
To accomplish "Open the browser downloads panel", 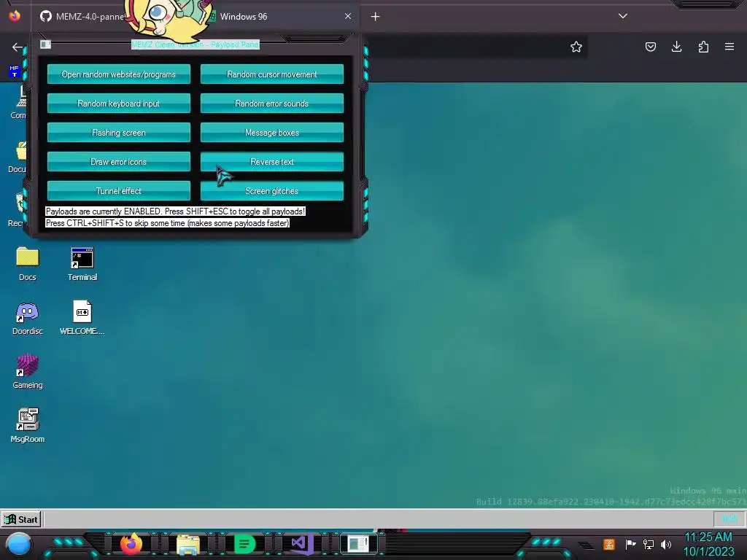I will pos(676,47).
